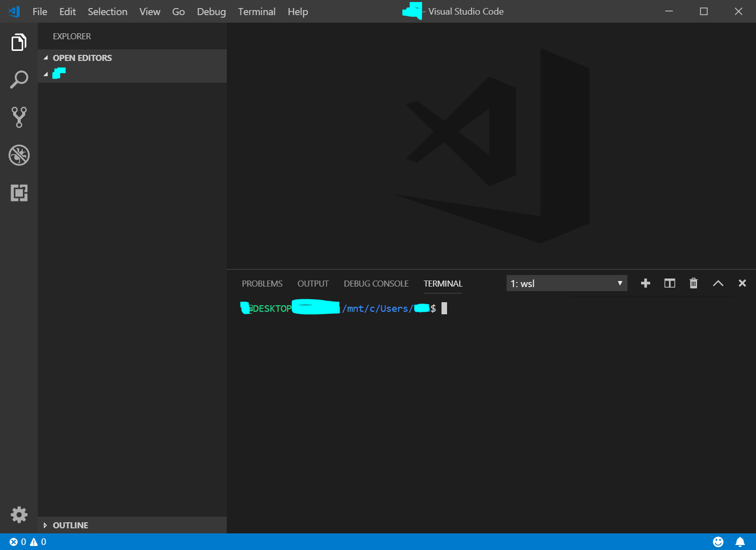
Task: Open the File menu
Action: (40, 12)
